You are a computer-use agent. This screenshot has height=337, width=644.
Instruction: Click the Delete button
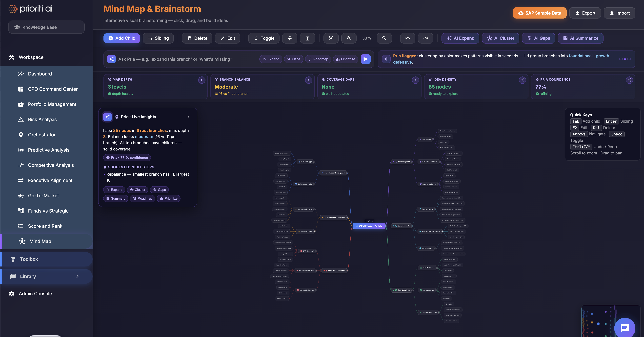[x=197, y=38]
